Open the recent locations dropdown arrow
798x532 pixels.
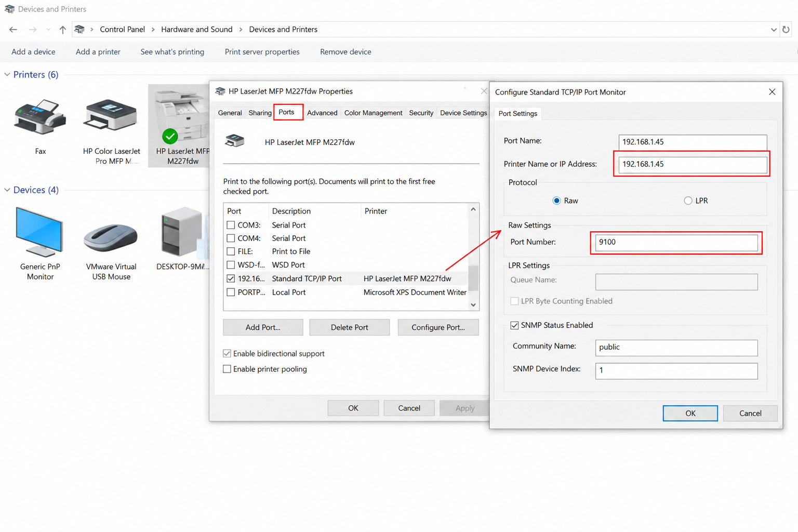[x=48, y=30]
